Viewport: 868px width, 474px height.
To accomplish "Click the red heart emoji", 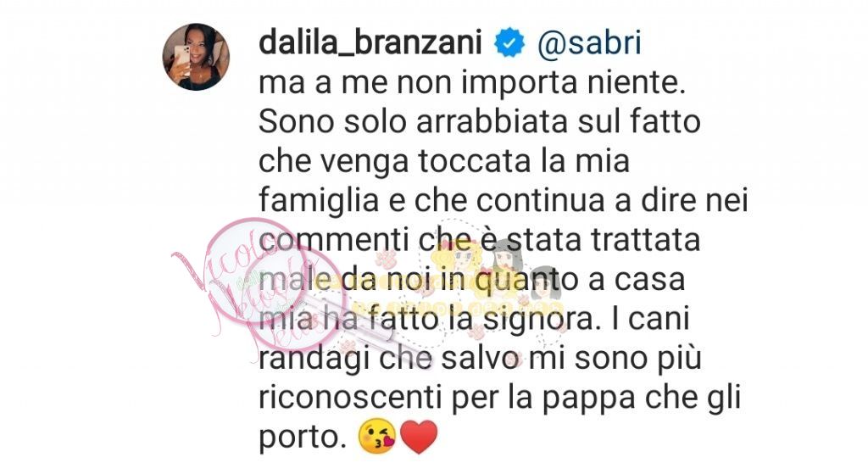I will pyautogui.click(x=419, y=437).
